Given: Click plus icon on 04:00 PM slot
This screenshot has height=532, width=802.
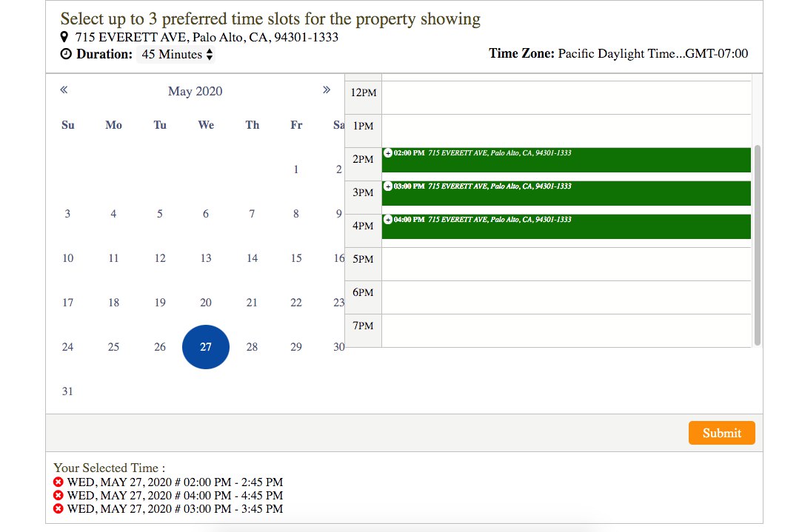Looking at the screenshot, I should point(388,219).
